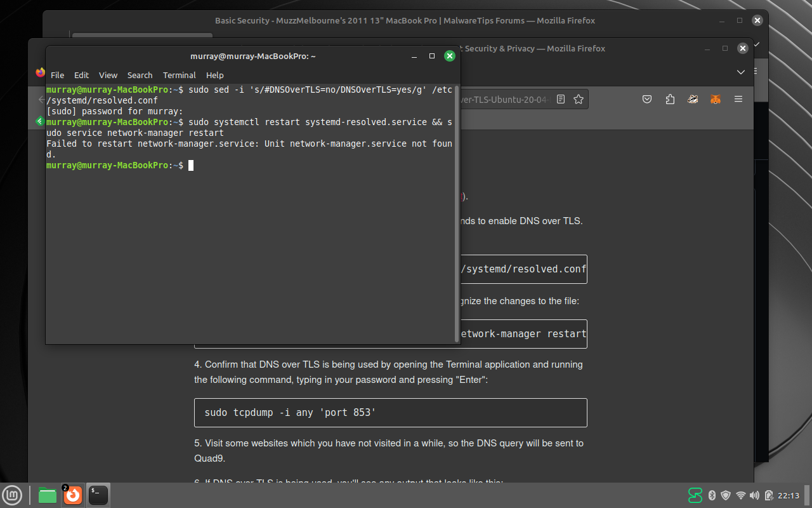Save page to Pocket
Screen dimensions: 812x508
coord(647,99)
